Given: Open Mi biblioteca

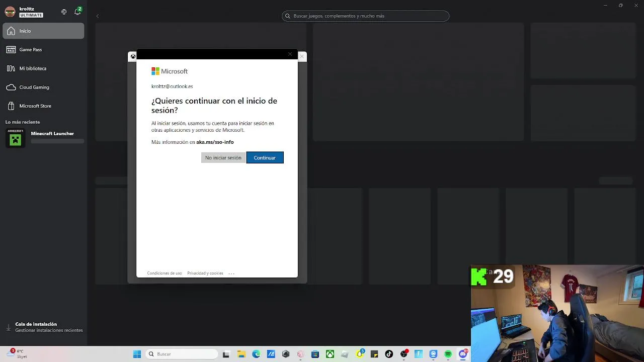Looking at the screenshot, I should (43, 68).
